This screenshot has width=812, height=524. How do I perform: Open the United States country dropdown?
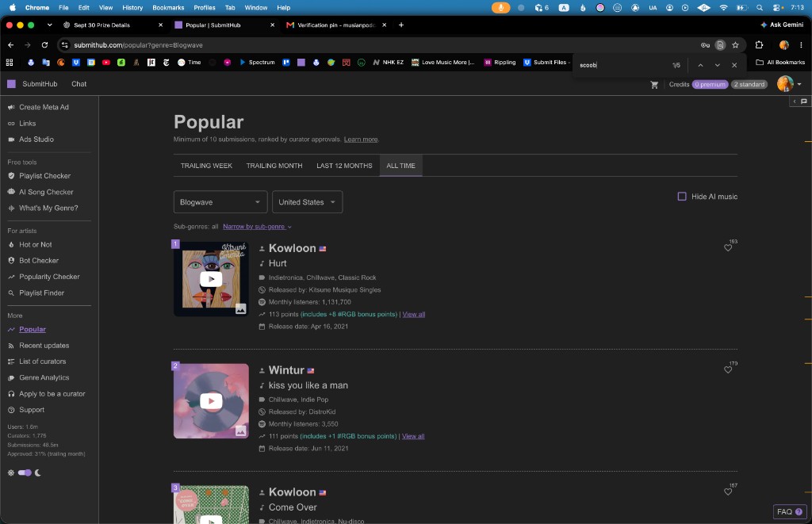[x=307, y=202]
